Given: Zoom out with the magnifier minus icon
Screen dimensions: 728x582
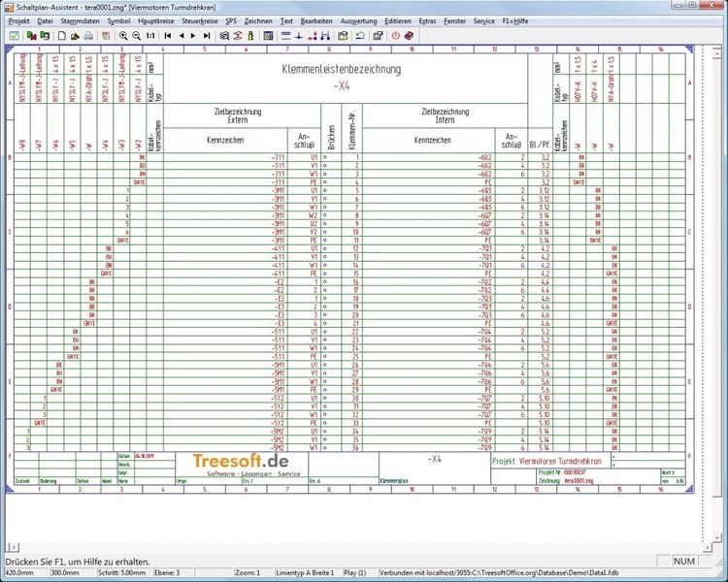Looking at the screenshot, I should [x=136, y=35].
